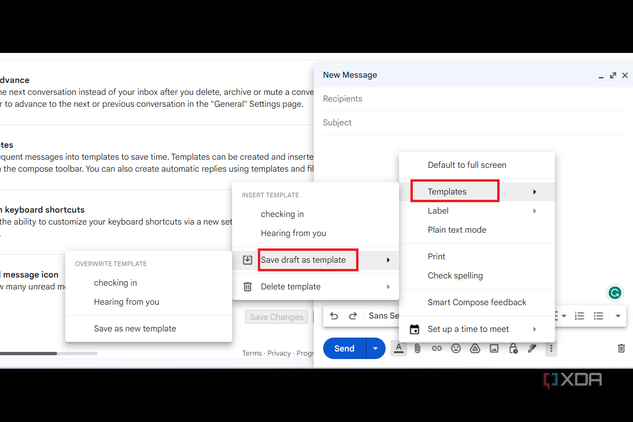Click calendar icon beside Set up a time

[414, 329]
